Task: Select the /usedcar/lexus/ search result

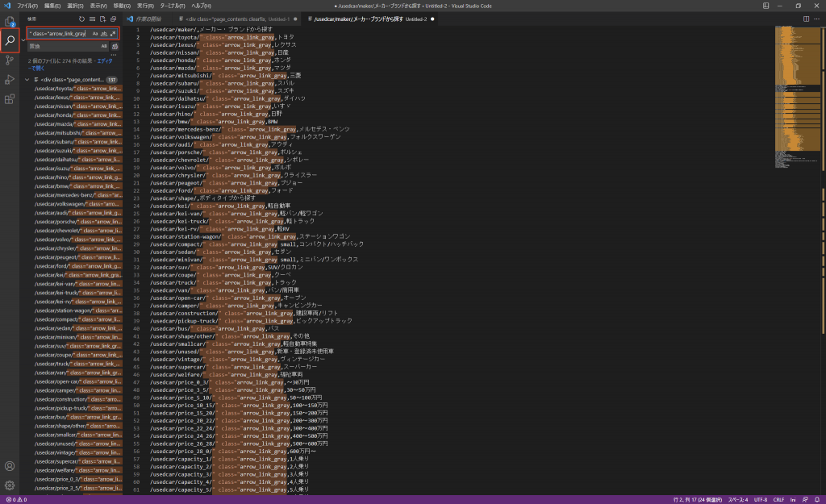Action: click(x=78, y=98)
